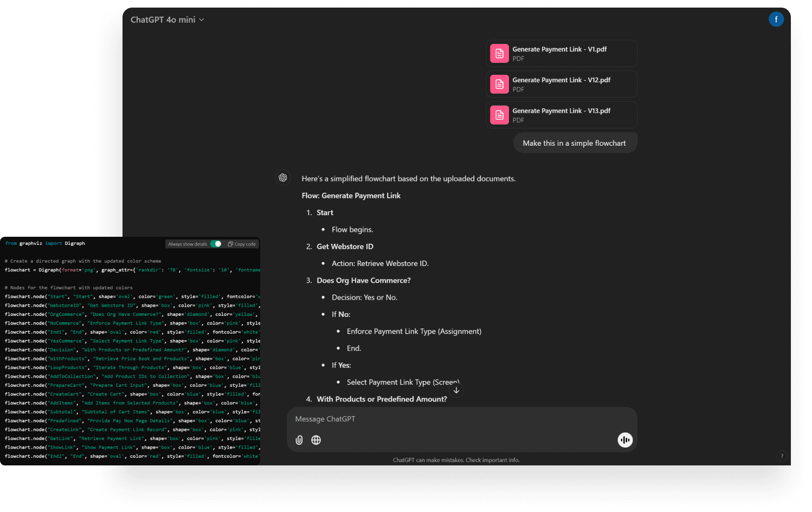Focus the Message ChatGPT input field
Image resolution: width=812 pixels, height=512 pixels.
click(x=462, y=419)
